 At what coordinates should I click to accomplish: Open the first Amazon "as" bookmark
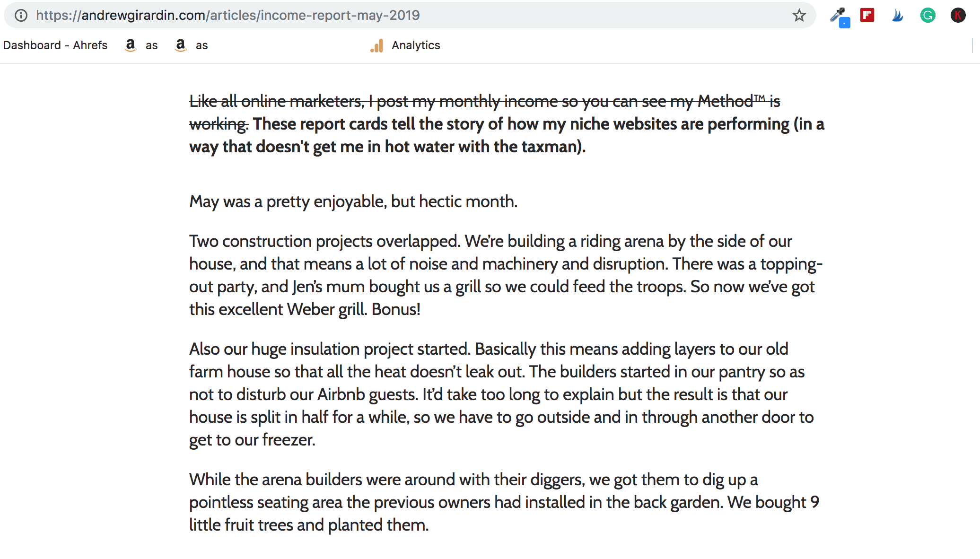pyautogui.click(x=141, y=45)
